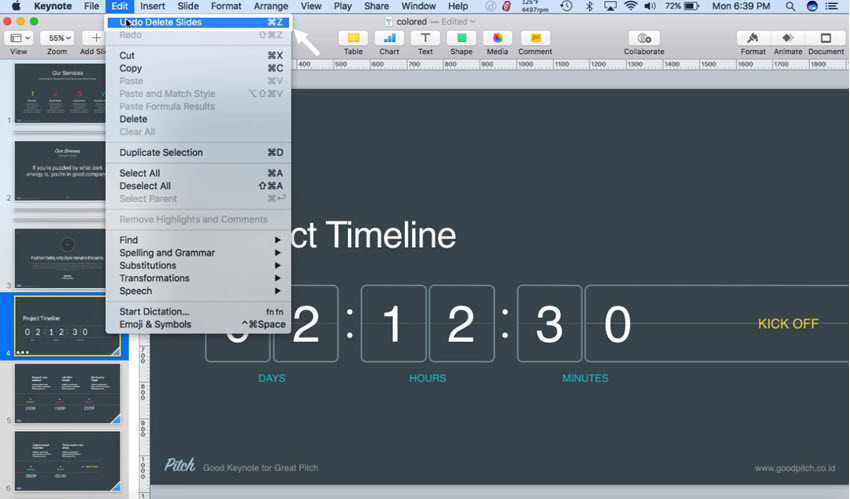Expand the Speech submenu
This screenshot has width=850, height=499.
[x=198, y=291]
